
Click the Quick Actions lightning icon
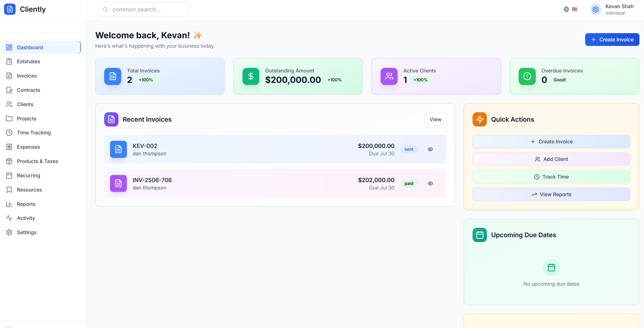[x=479, y=119]
